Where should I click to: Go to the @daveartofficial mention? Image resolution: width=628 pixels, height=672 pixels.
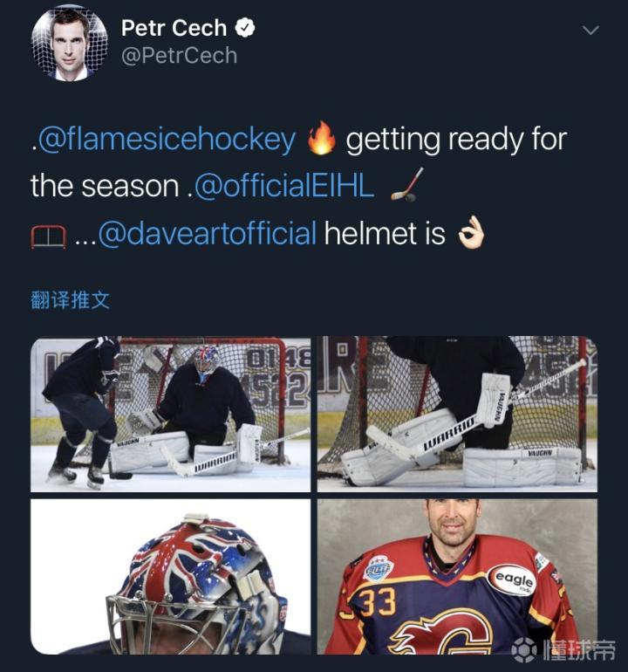coord(207,233)
